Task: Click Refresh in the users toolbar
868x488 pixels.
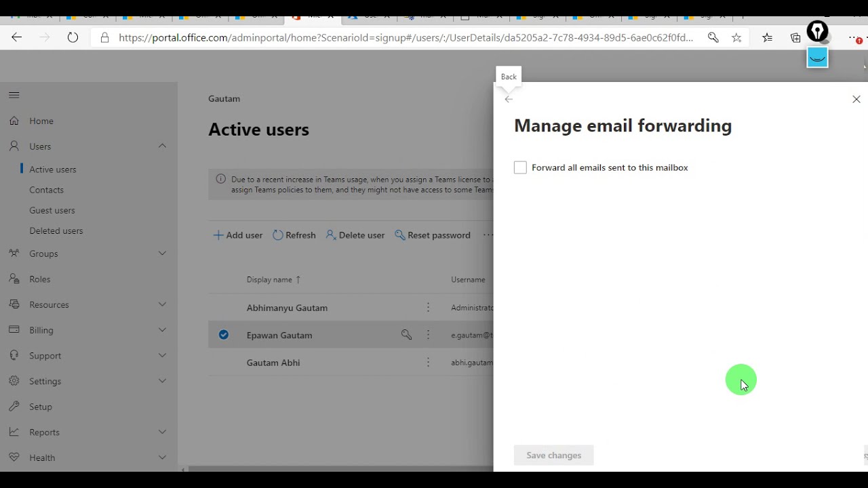Action: [x=294, y=235]
